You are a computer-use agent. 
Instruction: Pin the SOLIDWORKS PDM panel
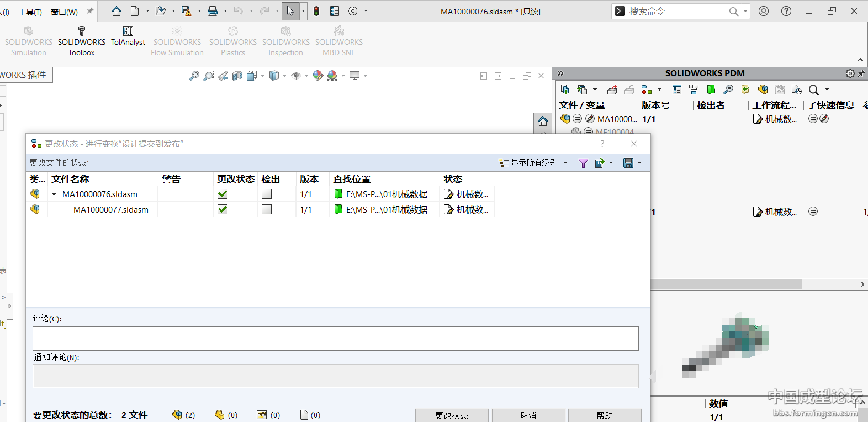coord(861,73)
